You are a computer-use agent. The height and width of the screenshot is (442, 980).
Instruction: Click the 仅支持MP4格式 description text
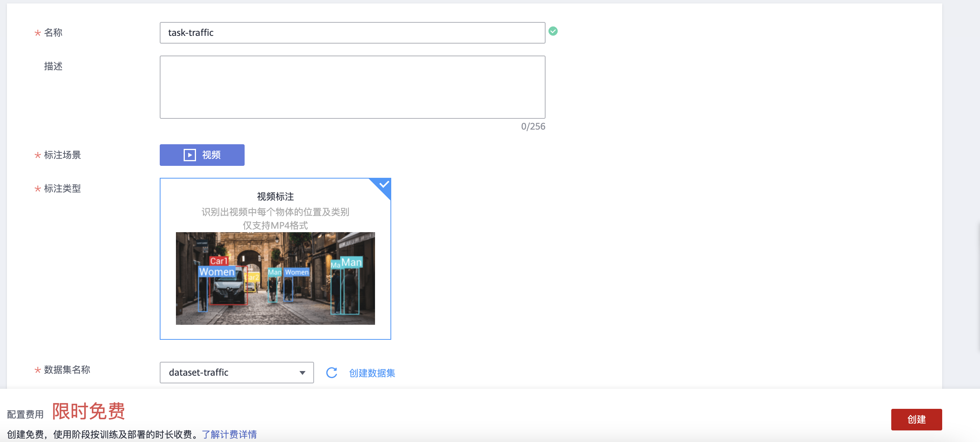click(275, 225)
